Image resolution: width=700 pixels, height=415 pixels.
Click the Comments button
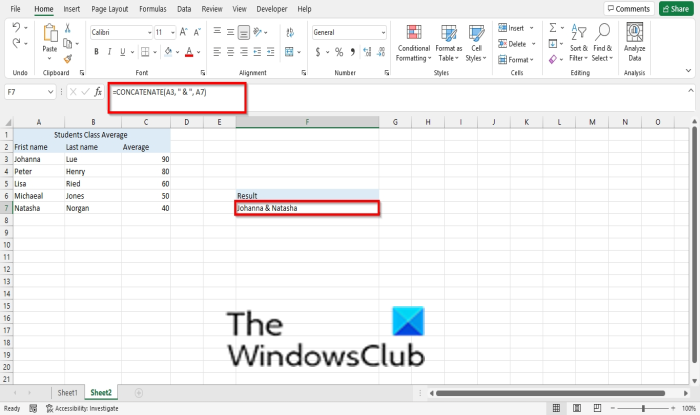coord(629,9)
